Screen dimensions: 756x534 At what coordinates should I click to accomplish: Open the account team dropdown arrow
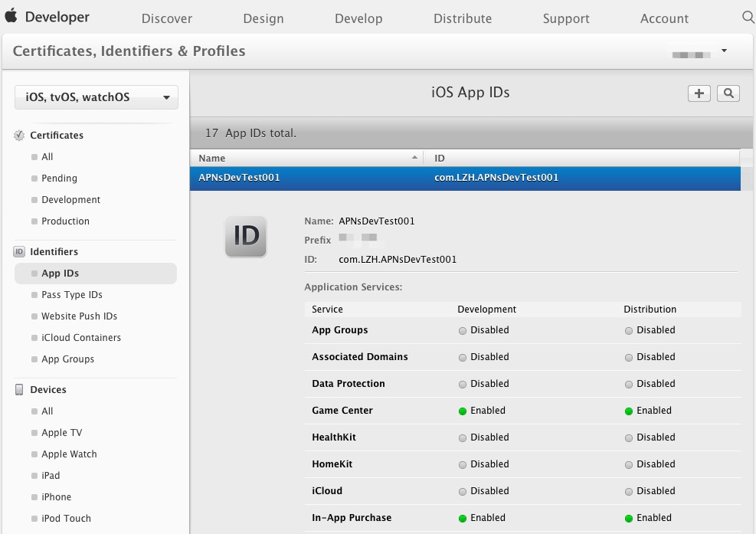point(724,50)
